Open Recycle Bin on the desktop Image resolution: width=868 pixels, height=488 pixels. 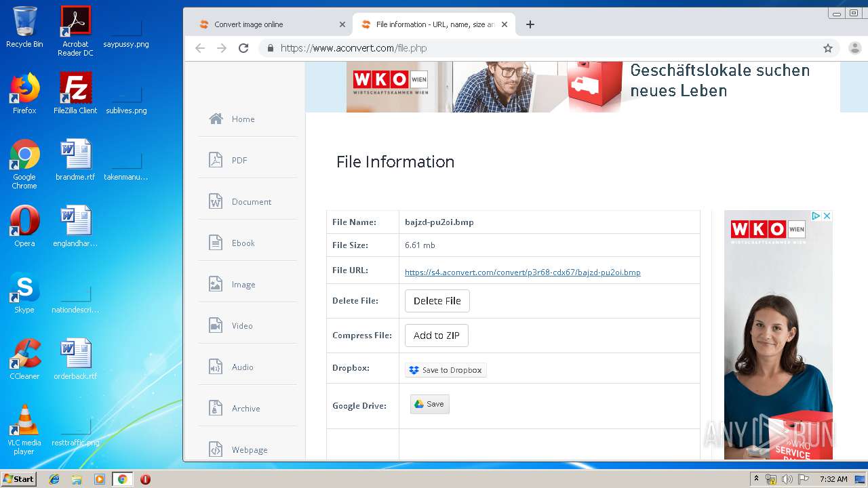click(x=24, y=27)
